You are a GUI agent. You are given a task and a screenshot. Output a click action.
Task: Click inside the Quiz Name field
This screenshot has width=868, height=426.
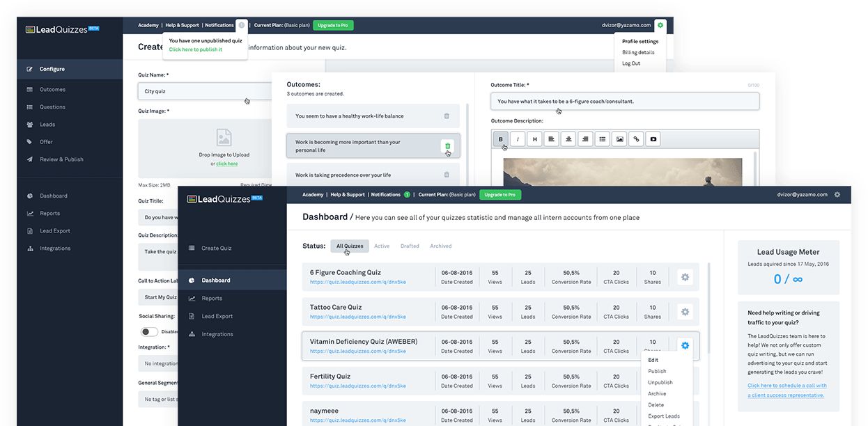[202, 90]
